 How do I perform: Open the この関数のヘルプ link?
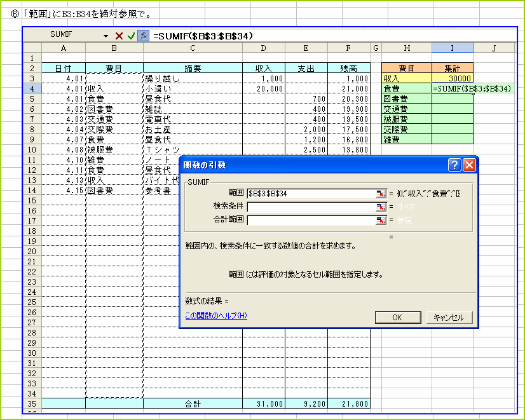(216, 316)
